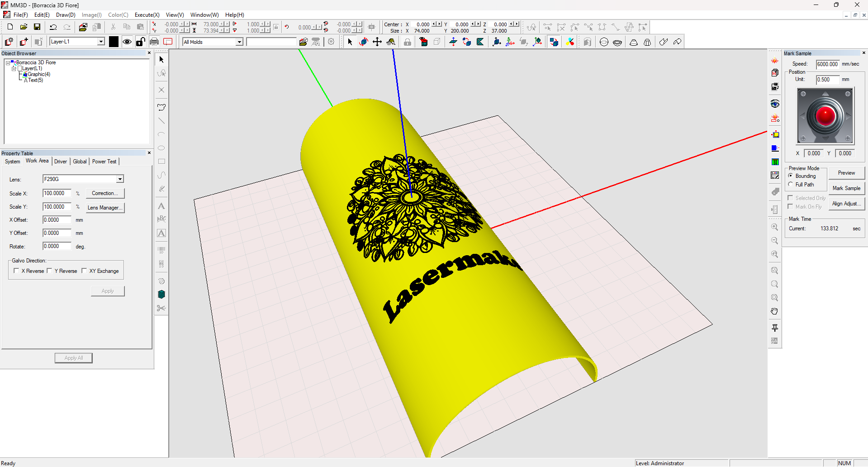868x467 pixels.
Task: Open the Execute(X) menu
Action: (x=147, y=15)
